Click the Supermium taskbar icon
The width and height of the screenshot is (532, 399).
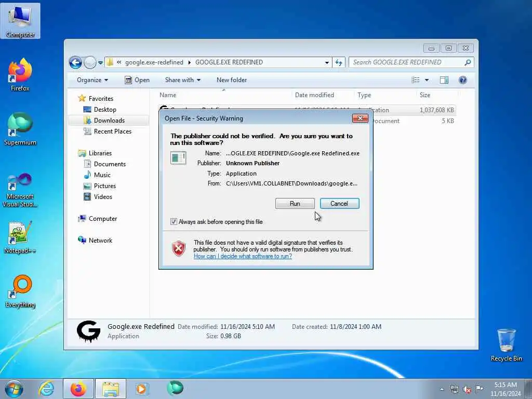(175, 388)
